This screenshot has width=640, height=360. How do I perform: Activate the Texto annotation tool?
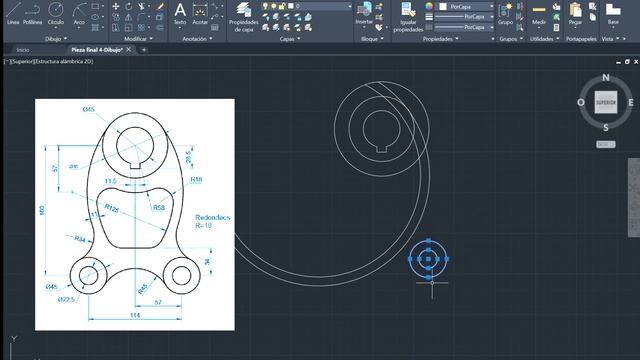coord(180,13)
